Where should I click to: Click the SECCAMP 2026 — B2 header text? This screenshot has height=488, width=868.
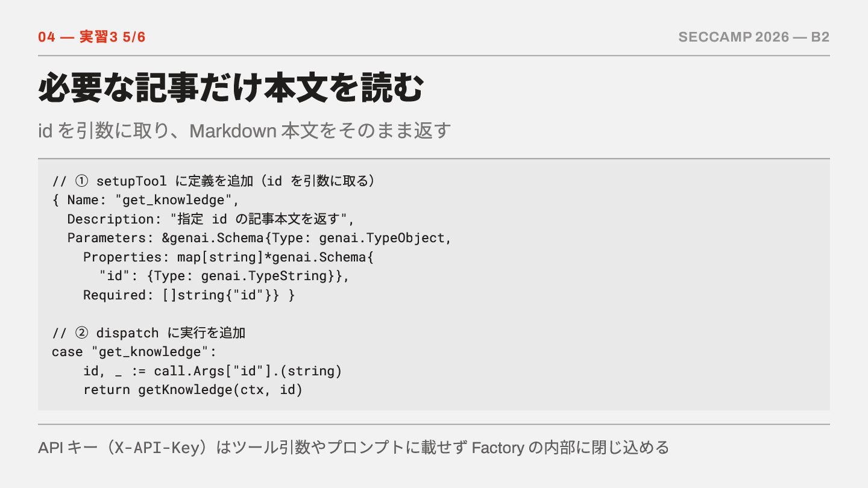coord(754,37)
